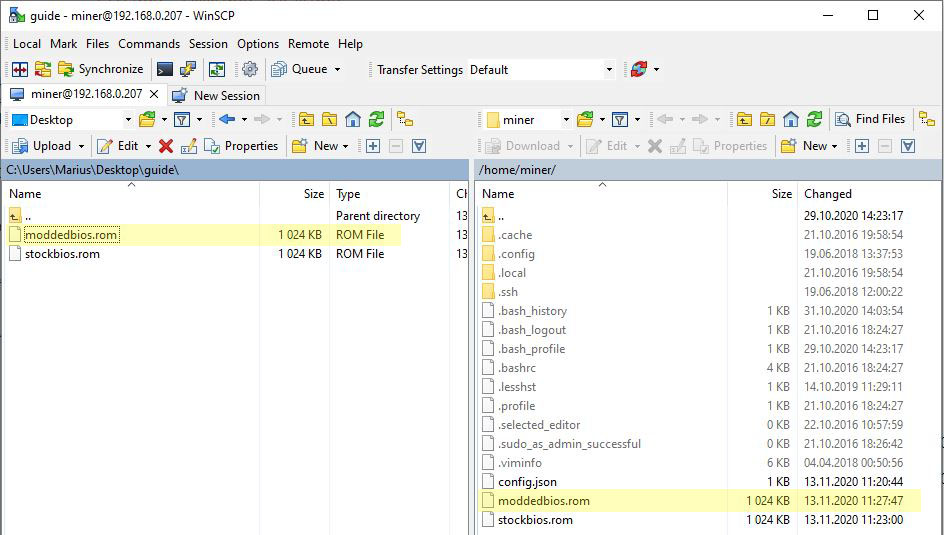The image size is (944, 535).
Task: Click the Synchronize button
Action: (x=101, y=69)
